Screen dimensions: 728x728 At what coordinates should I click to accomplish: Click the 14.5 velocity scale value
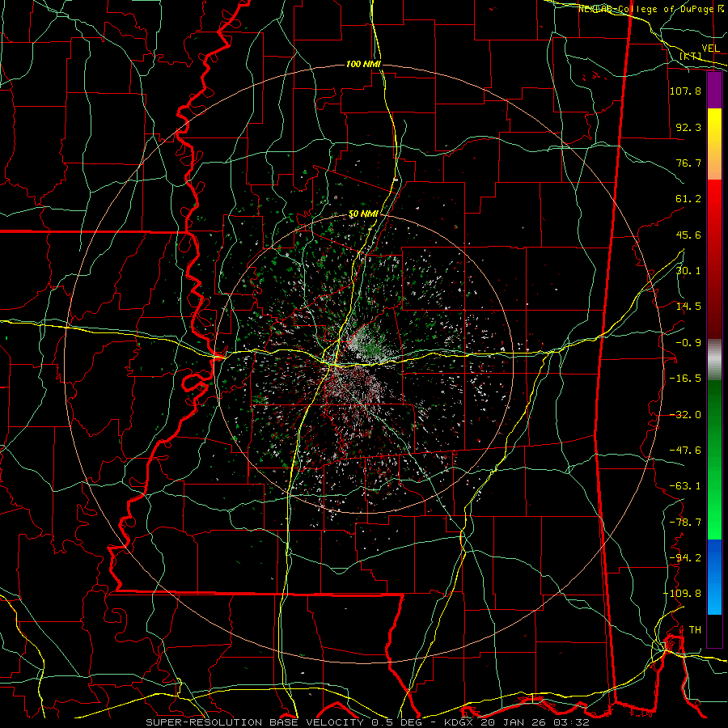pyautogui.click(x=688, y=307)
